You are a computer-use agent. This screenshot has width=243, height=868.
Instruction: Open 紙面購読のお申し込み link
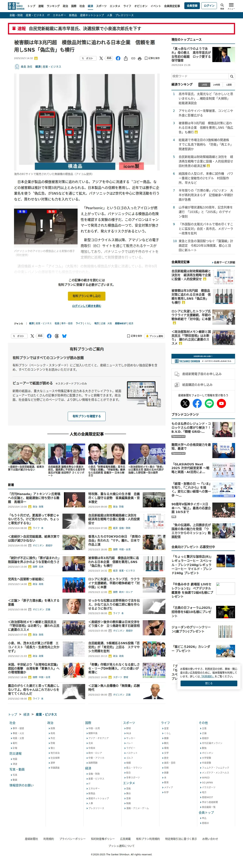(203, 384)
